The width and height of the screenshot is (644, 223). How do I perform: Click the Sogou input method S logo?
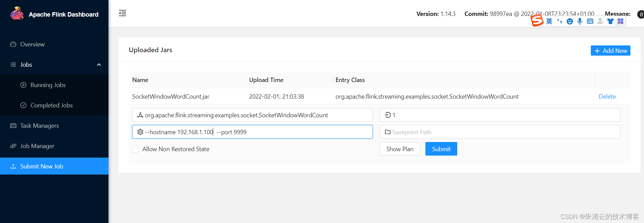[537, 20]
